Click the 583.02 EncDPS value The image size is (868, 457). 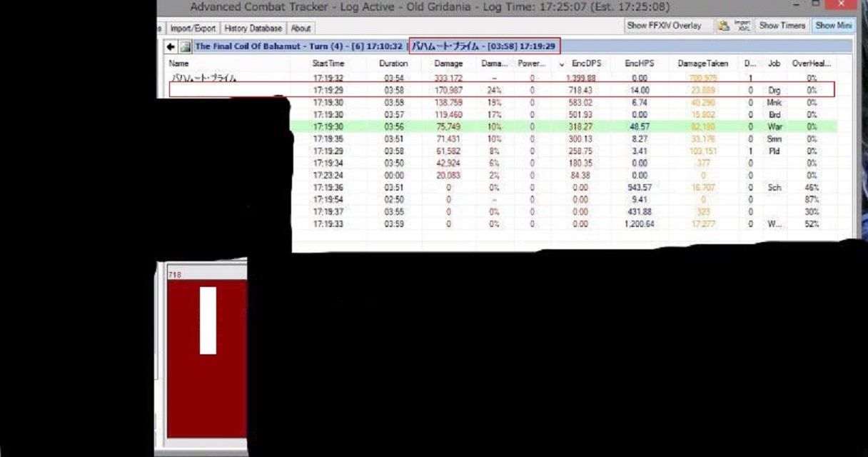pos(580,103)
